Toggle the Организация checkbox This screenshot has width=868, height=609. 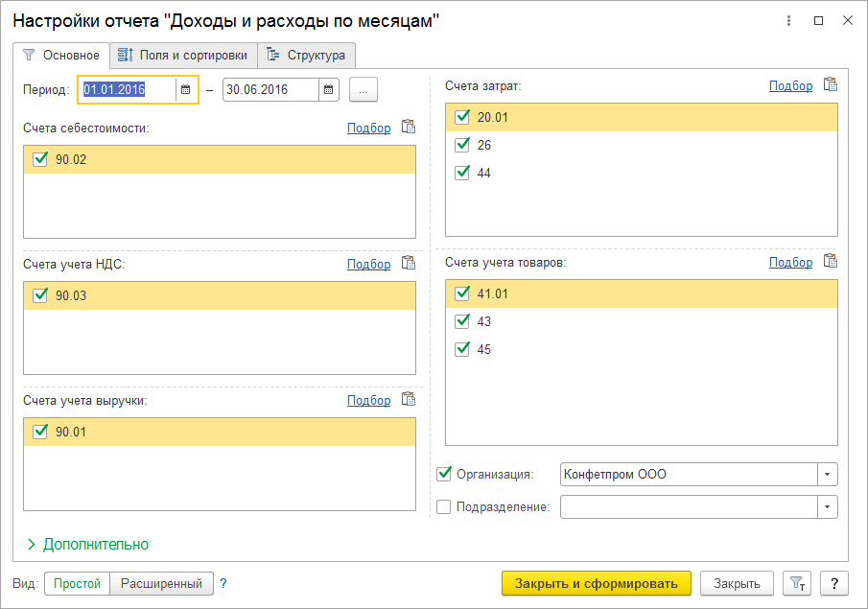point(444,474)
